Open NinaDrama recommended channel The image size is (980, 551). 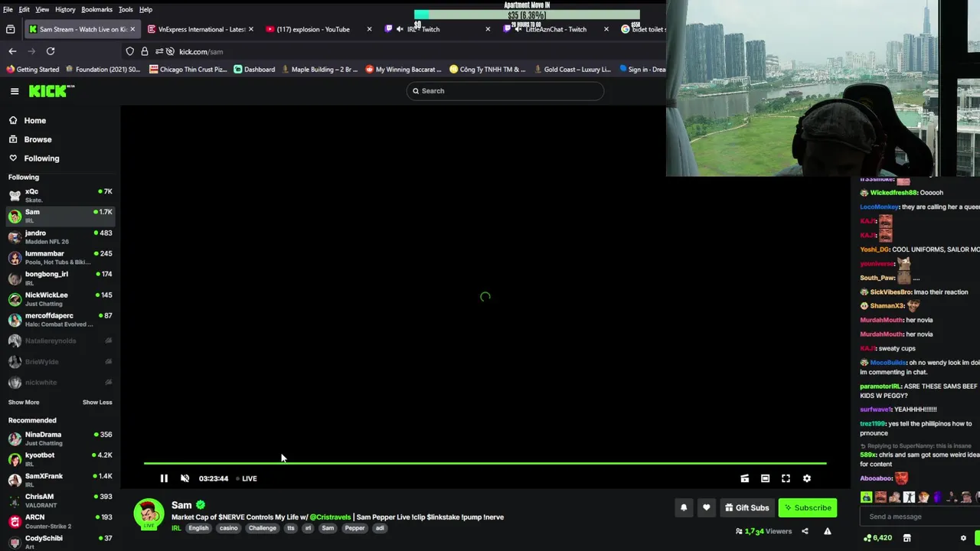(x=60, y=439)
